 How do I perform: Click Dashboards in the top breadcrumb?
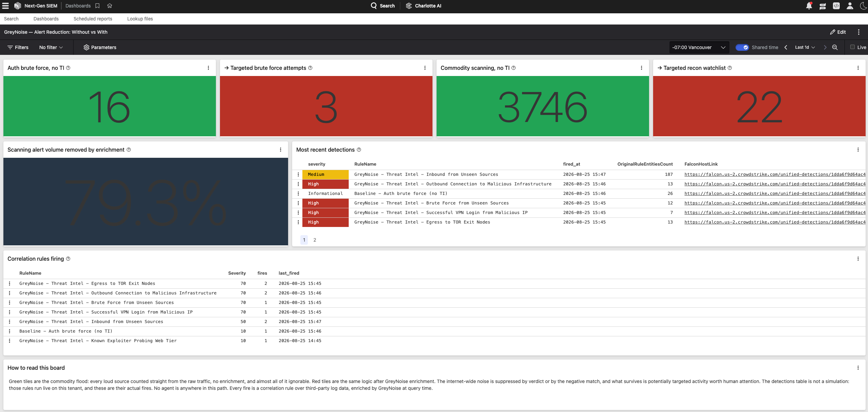click(78, 6)
